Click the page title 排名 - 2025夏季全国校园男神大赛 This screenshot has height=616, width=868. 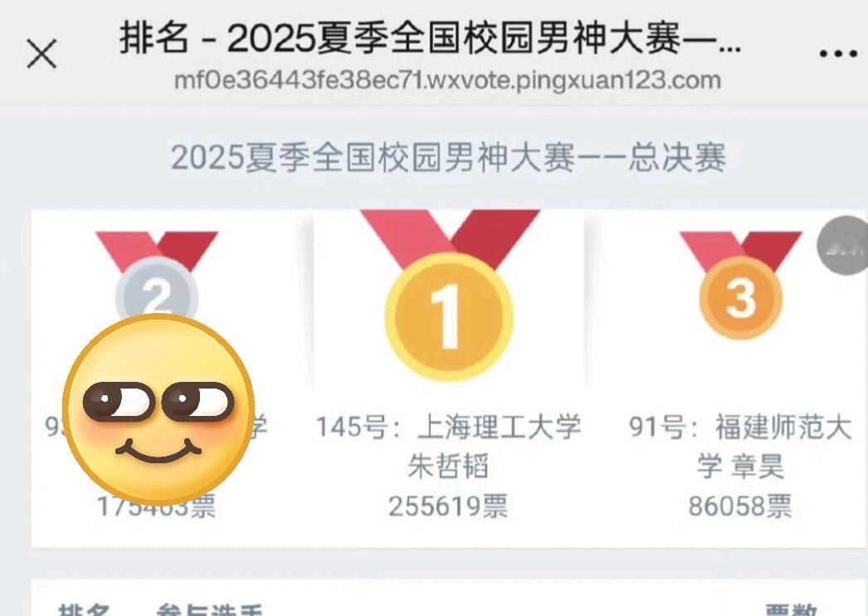point(430,37)
